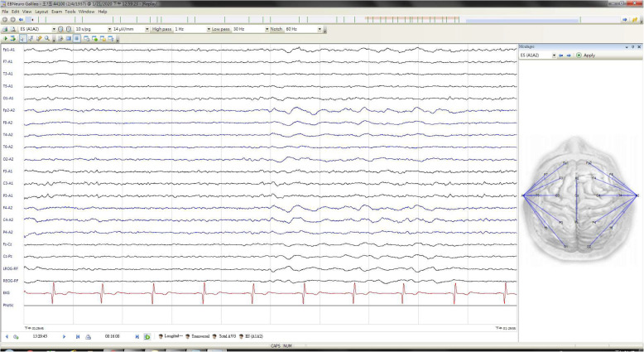Click the 00:16:00 elapsed time field
644x352 pixels.
[112, 336]
